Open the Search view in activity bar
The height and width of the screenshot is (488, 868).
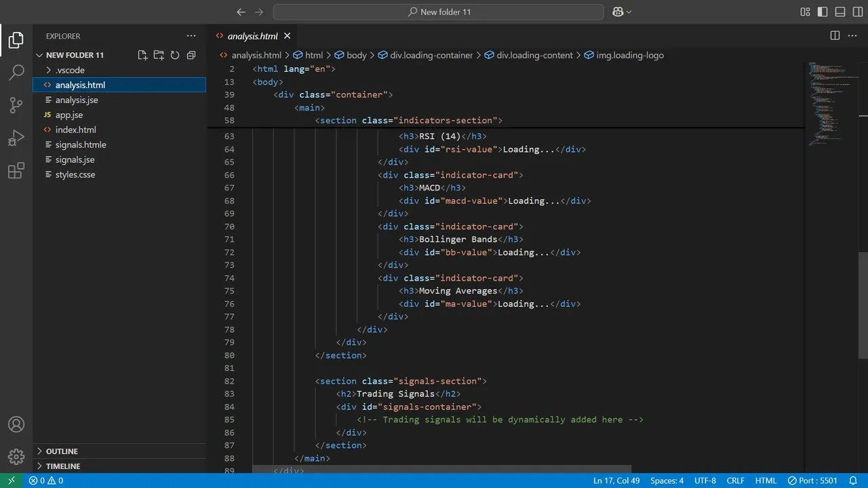click(x=16, y=73)
